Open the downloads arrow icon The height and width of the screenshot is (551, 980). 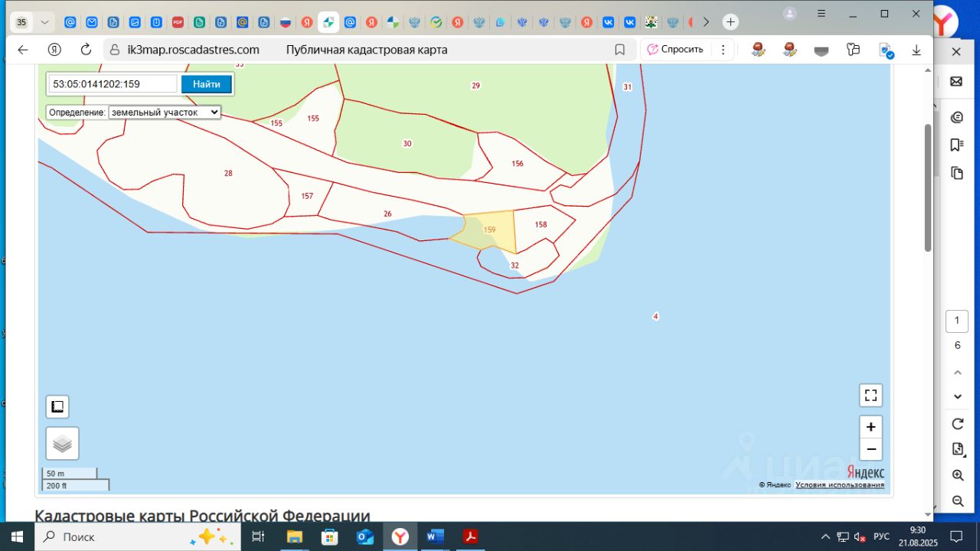tap(916, 50)
